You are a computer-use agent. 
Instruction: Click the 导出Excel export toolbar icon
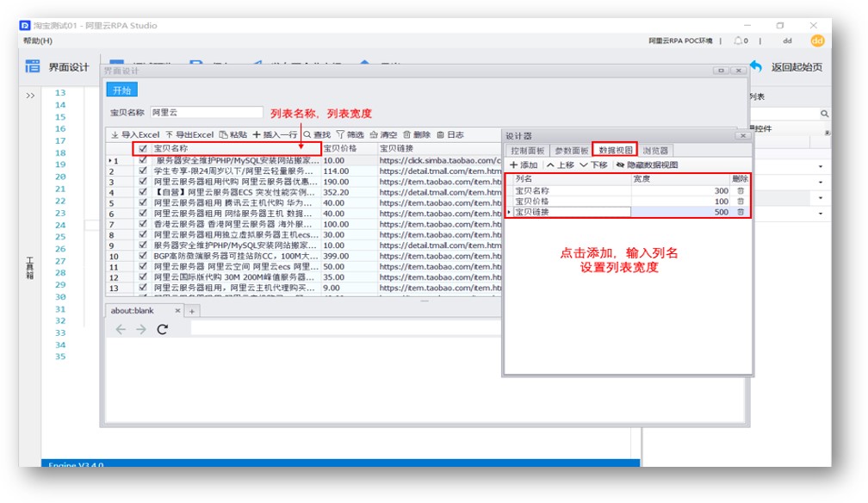click(x=170, y=134)
